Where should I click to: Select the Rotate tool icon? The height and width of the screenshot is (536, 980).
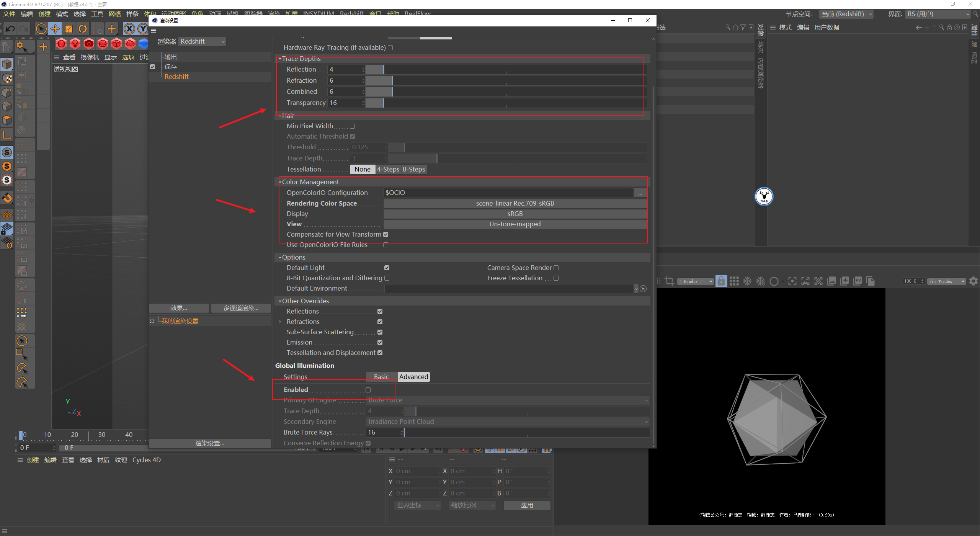tap(83, 29)
